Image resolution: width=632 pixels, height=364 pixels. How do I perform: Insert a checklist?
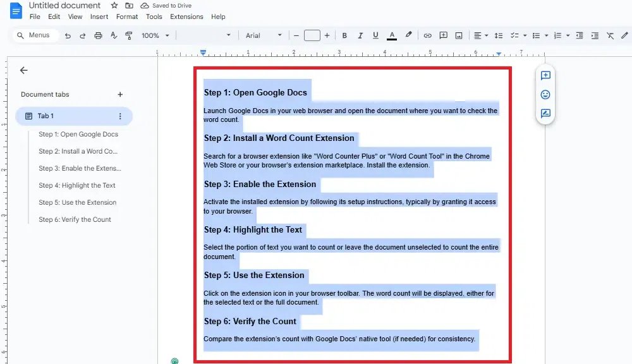514,35
